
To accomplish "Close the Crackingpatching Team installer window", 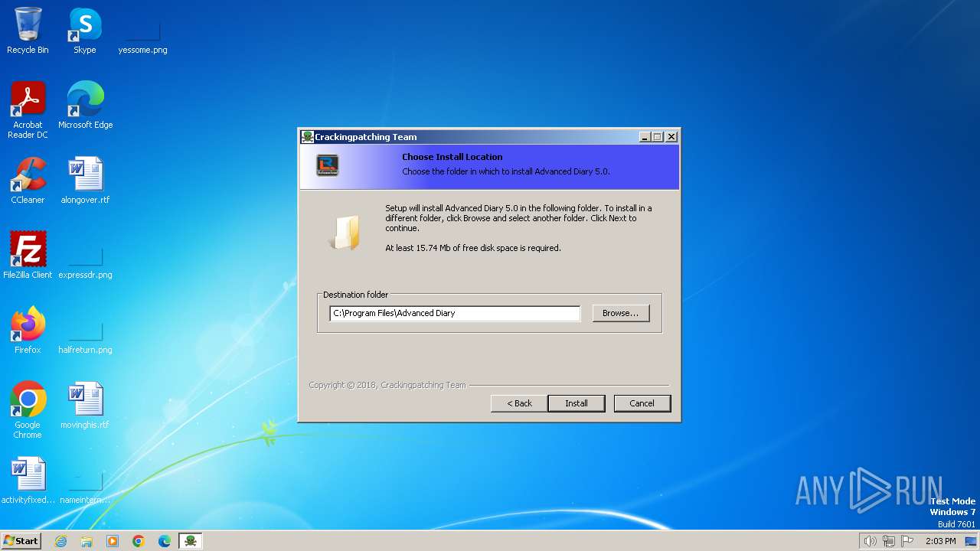I will [671, 137].
